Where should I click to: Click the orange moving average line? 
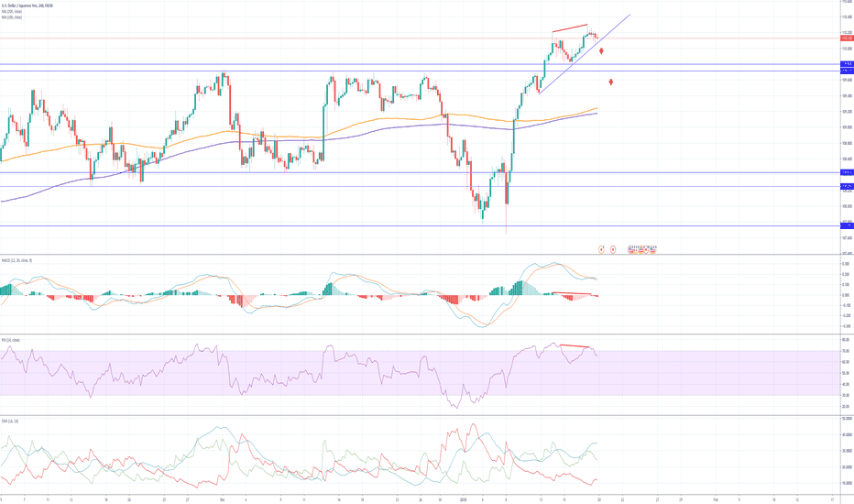point(275,135)
